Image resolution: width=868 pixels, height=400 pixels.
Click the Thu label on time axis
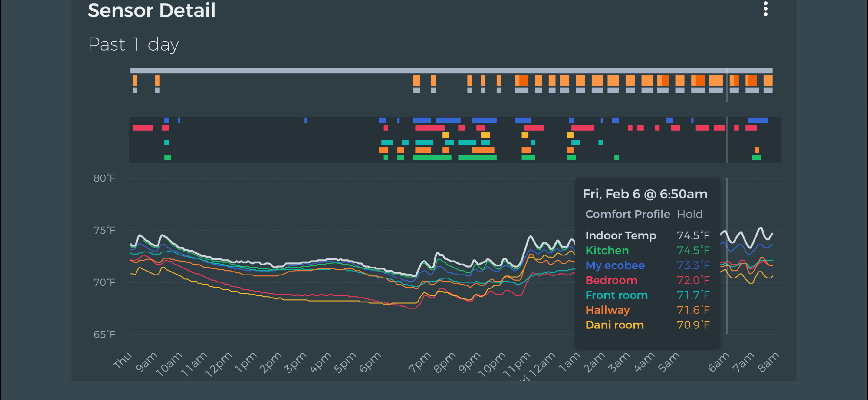point(123,360)
